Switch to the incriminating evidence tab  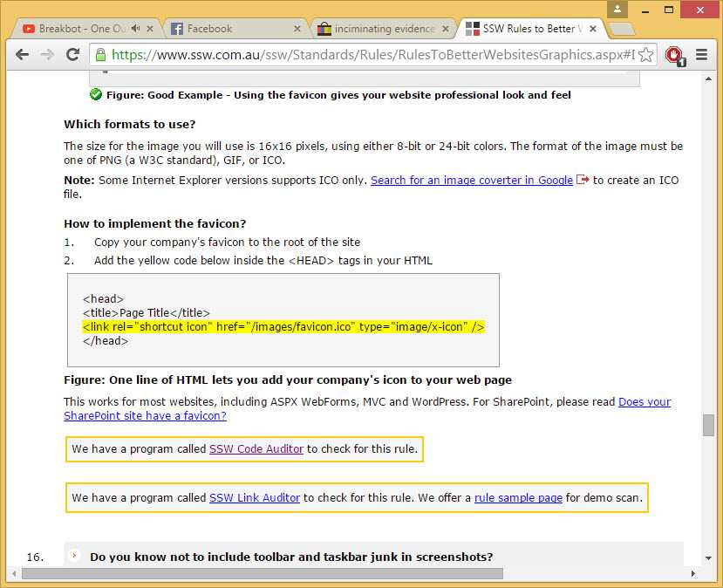384,29
